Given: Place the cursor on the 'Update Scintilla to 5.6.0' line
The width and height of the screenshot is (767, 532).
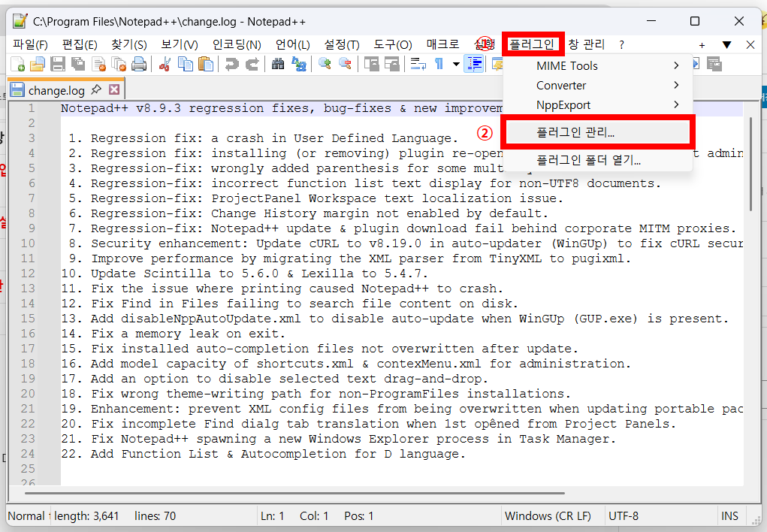Looking at the screenshot, I should (244, 274).
